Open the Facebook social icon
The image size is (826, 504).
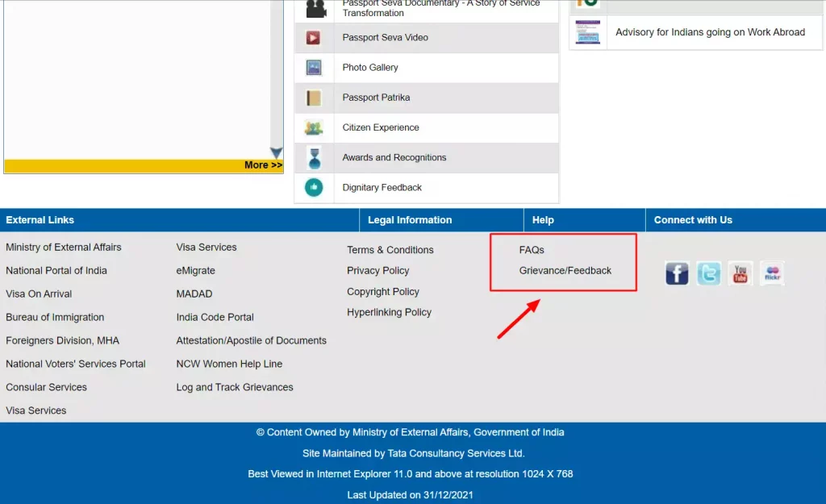click(677, 273)
